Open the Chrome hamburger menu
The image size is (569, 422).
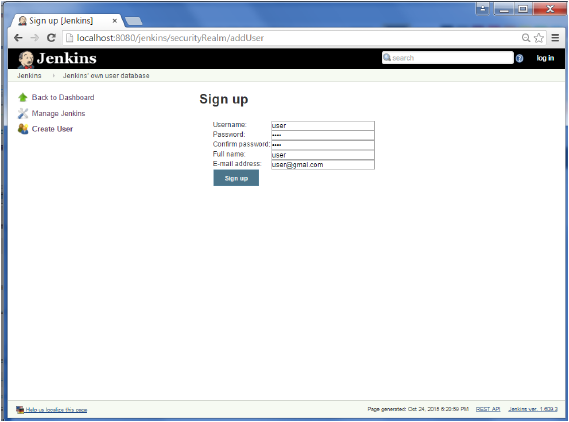coord(555,37)
